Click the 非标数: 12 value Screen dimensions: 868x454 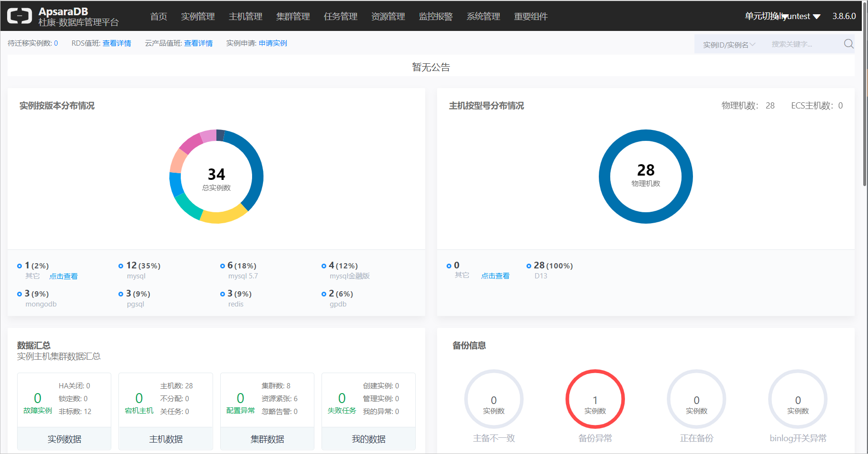75,412
